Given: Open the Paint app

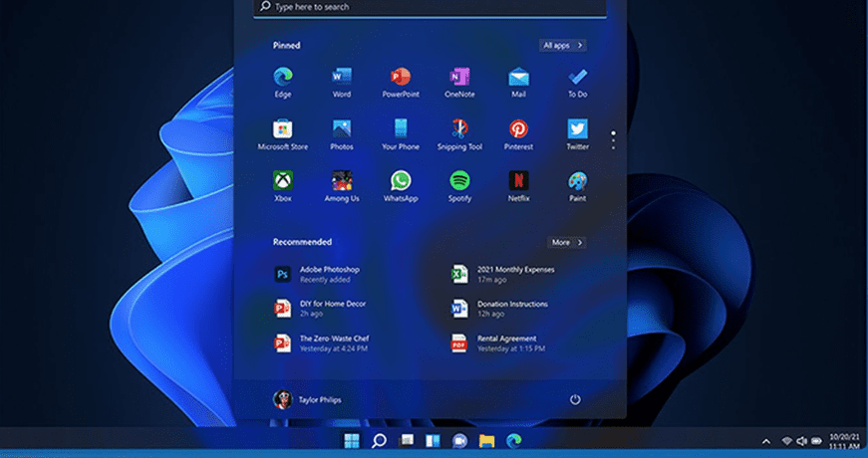Looking at the screenshot, I should pos(577,186).
